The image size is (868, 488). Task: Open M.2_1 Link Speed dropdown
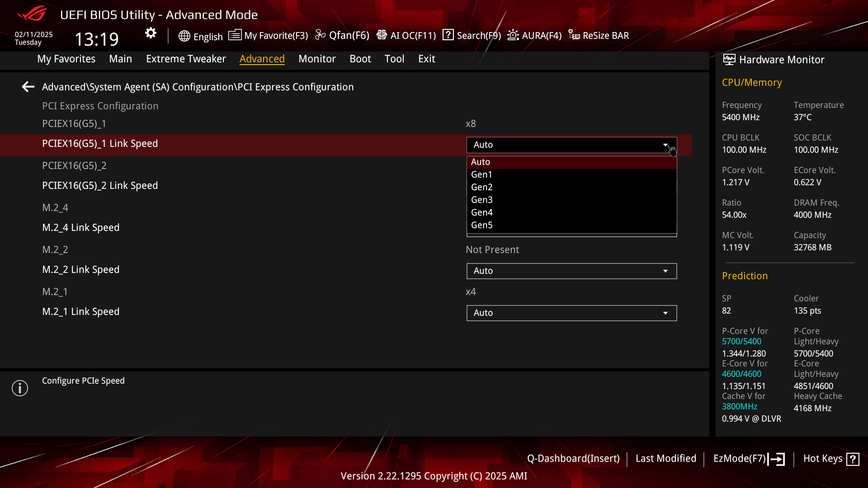point(571,313)
